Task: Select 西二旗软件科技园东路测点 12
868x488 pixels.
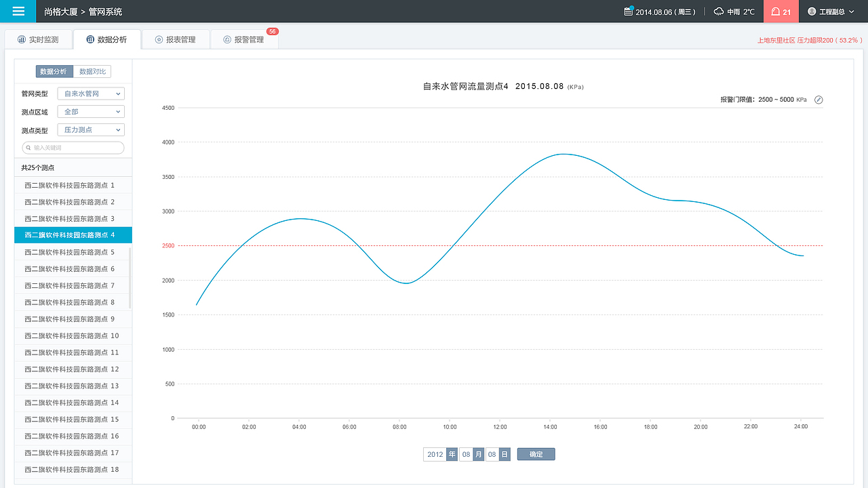Action: pos(73,369)
